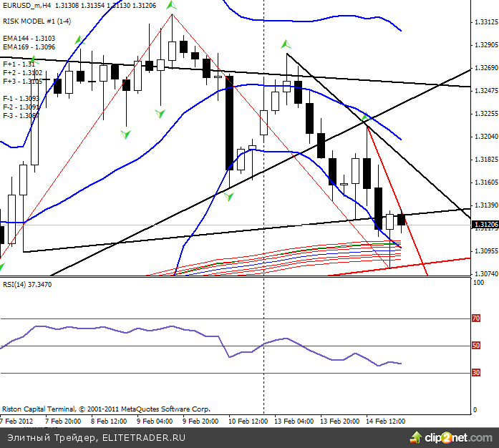This screenshot has height=448, width=499.
Task: Click the green arrow where red trendline starts
Action: pos(364,117)
